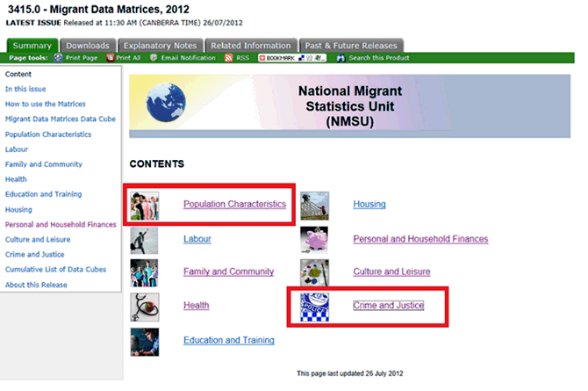This screenshot has height=391, width=588.
Task: Open the Explanatory Notes tab
Action: [x=161, y=46]
